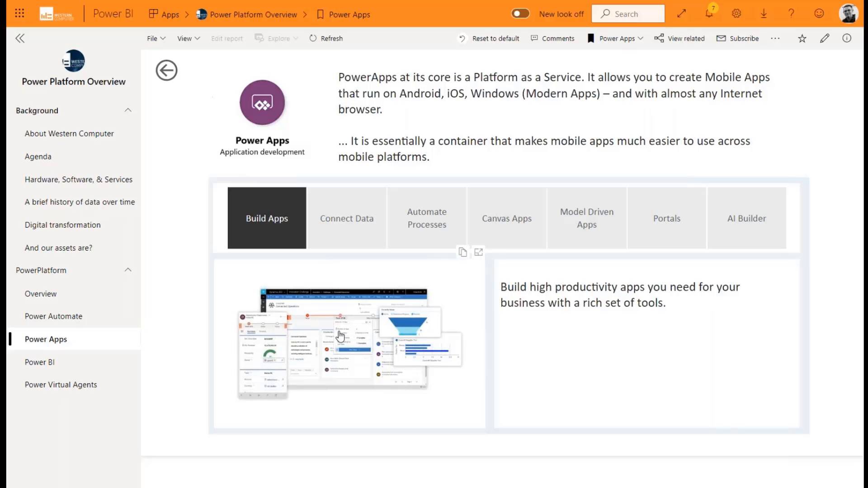868x488 pixels.
Task: Subscribe to this report
Action: [x=737, y=38]
